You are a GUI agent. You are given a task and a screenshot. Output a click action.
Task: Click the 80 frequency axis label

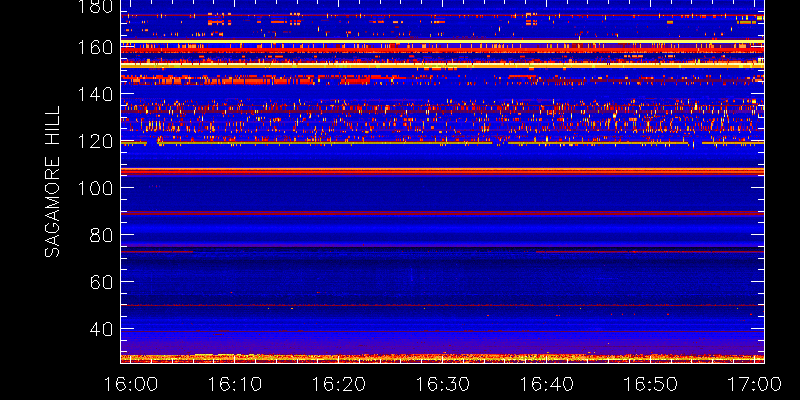pos(102,235)
